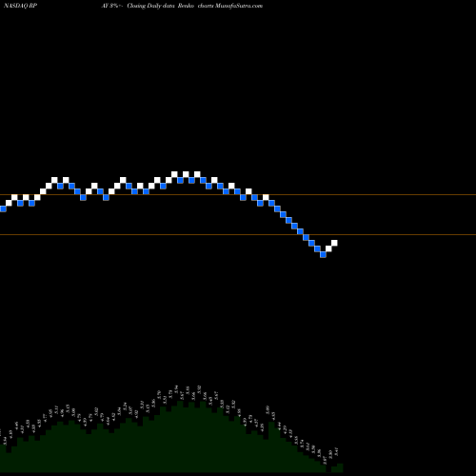Click the last green bar in the lower histogram
The height and width of the screenshot is (476, 476).
pyautogui.click(x=340, y=468)
